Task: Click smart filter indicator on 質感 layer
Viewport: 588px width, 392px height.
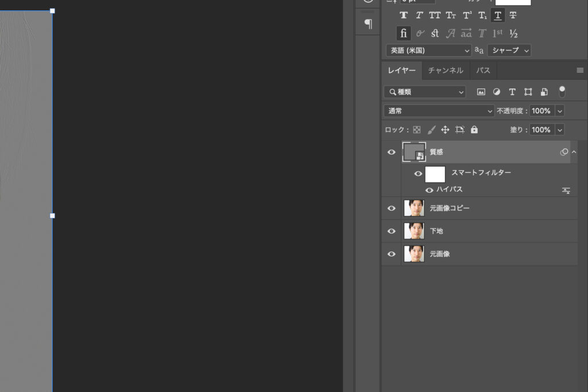Action: (x=564, y=152)
